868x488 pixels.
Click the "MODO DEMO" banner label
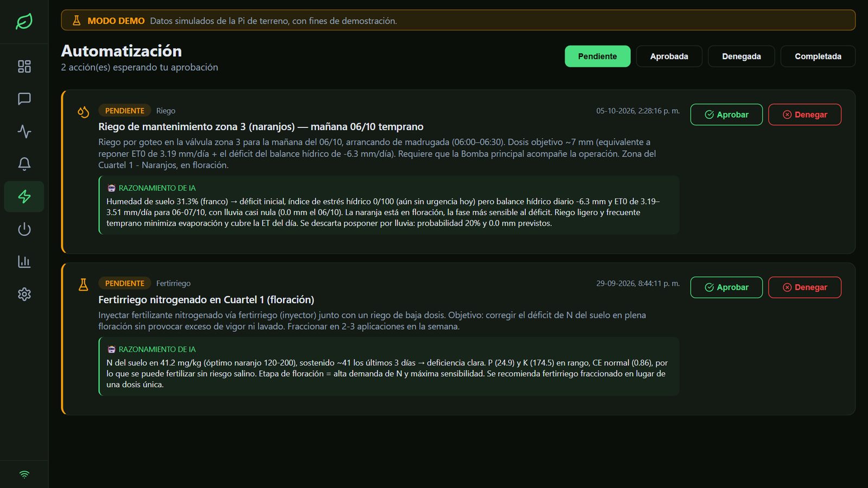pyautogui.click(x=116, y=21)
